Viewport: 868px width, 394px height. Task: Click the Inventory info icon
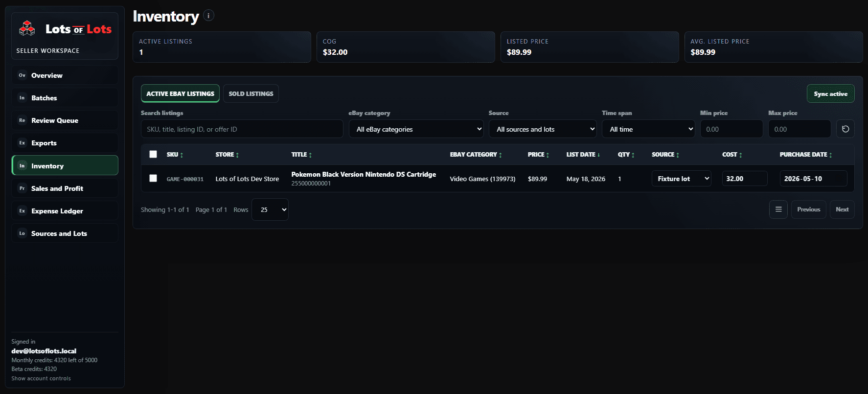tap(208, 16)
